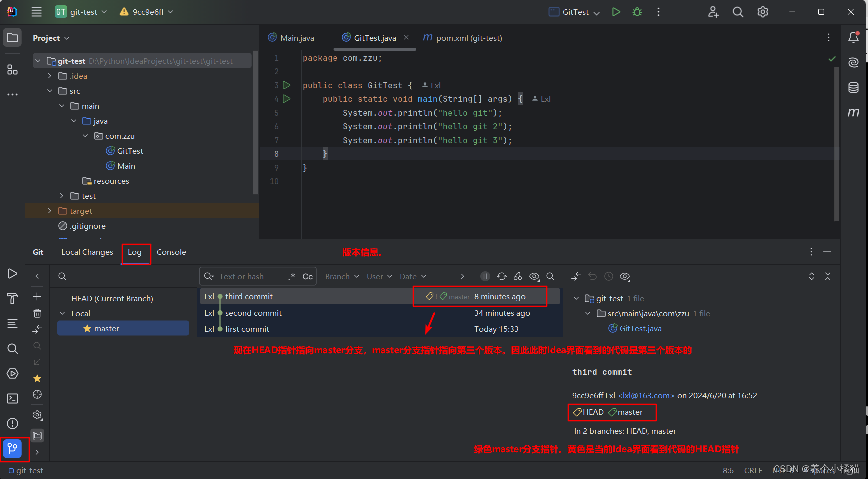
Task: Collapse Local branches node
Action: pyautogui.click(x=62, y=313)
